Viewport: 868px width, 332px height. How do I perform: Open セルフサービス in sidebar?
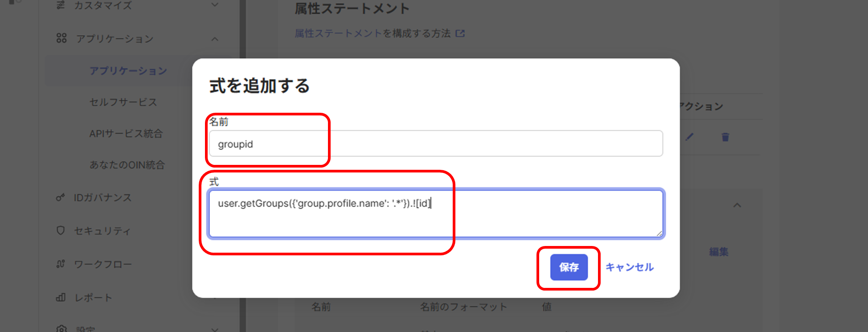pos(123,102)
